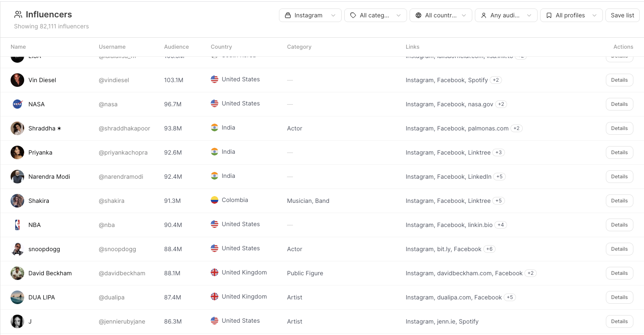Open the All categories filter dropdown
The image size is (644, 335).
point(376,15)
